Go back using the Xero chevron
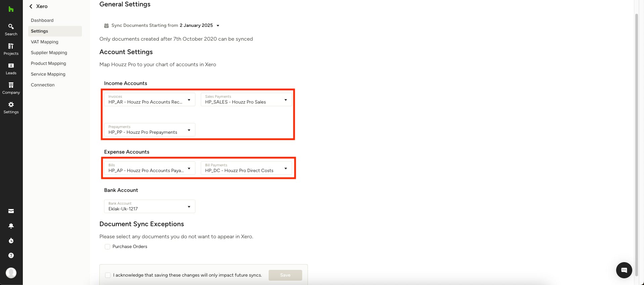Image resolution: width=644 pixels, height=285 pixels. (31, 6)
